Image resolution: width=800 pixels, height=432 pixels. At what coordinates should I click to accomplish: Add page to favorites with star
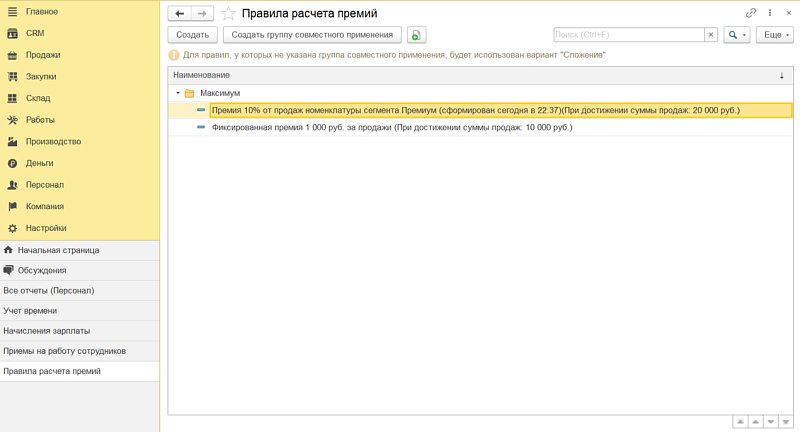[228, 13]
